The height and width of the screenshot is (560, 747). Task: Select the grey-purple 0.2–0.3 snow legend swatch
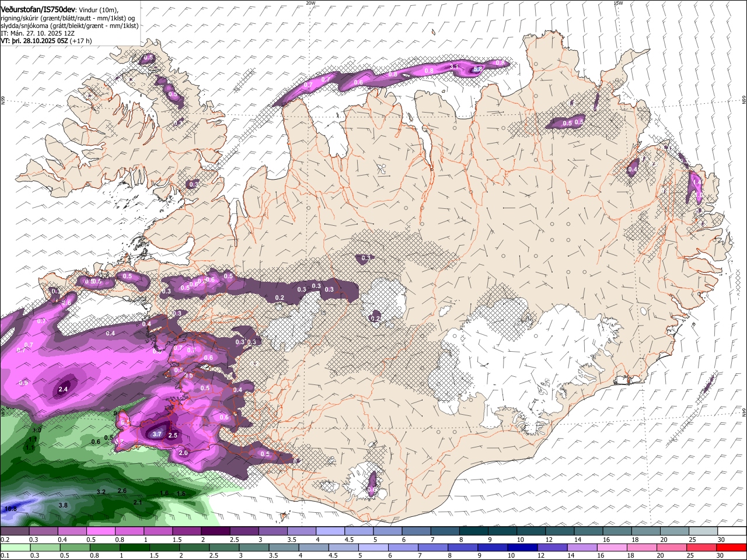tap(15, 531)
